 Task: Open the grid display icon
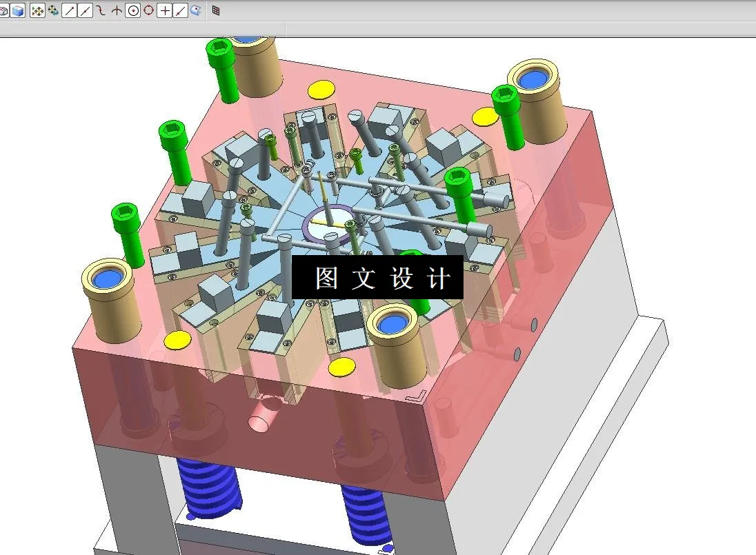coord(215,10)
